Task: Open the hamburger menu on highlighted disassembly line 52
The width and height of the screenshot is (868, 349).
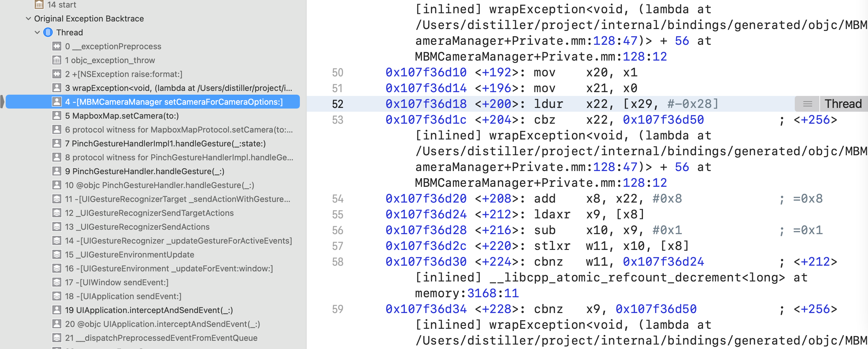Action: [x=807, y=104]
